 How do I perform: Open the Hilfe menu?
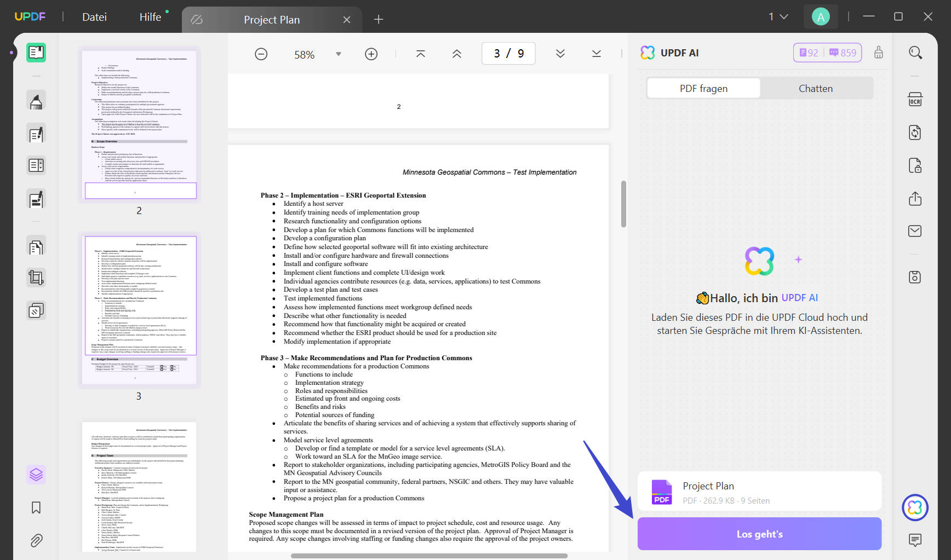pos(150,17)
